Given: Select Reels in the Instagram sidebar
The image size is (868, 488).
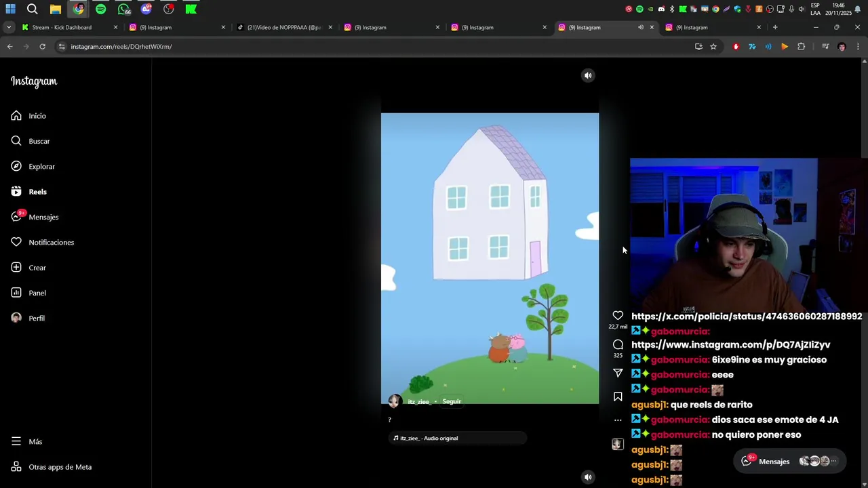Looking at the screenshot, I should (28, 192).
